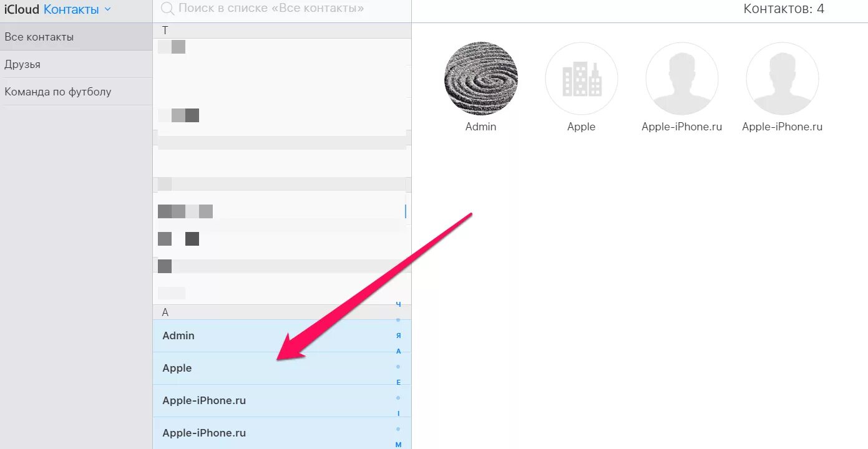Select the Все контакты group
Screen dimensions: 868x449
point(76,37)
